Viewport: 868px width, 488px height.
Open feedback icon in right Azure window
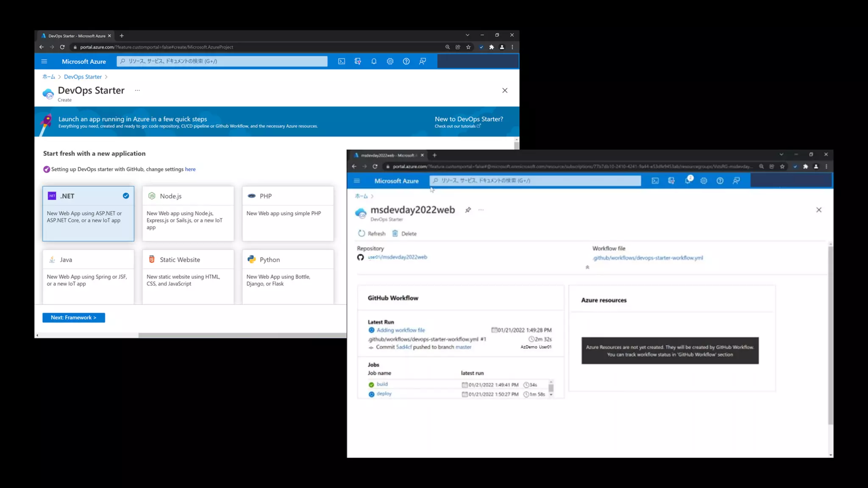click(736, 181)
